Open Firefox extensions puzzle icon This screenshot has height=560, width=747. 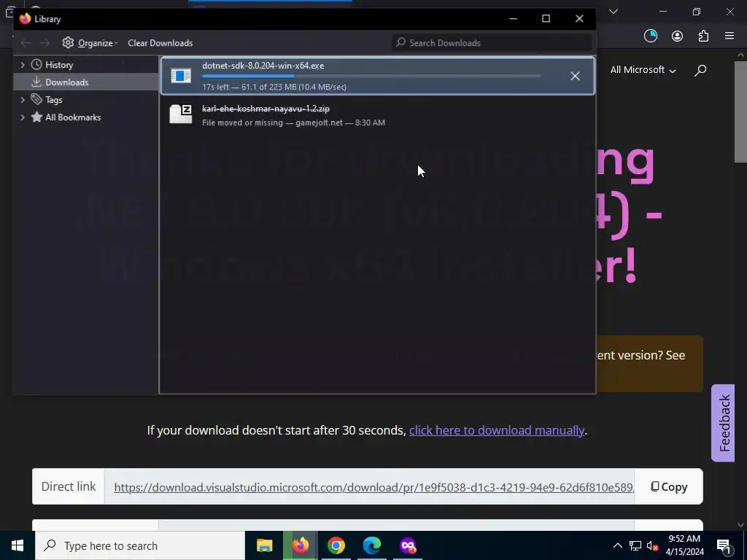(703, 36)
